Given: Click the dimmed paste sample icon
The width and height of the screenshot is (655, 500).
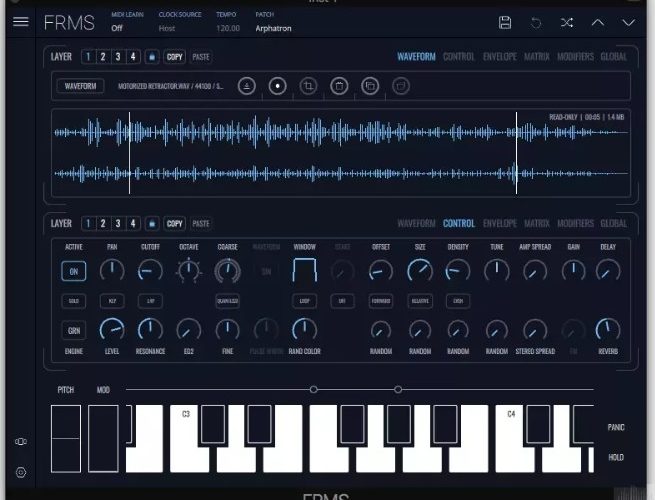Looking at the screenshot, I should pyautogui.click(x=401, y=86).
